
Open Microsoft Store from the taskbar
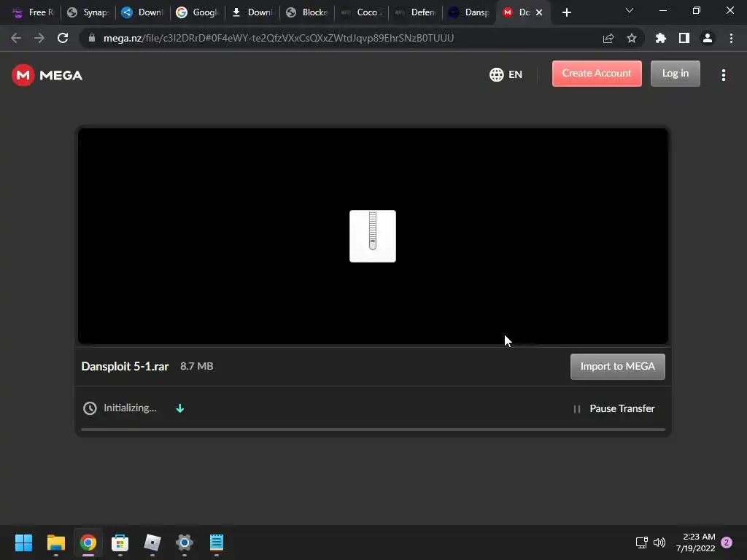pyautogui.click(x=120, y=542)
